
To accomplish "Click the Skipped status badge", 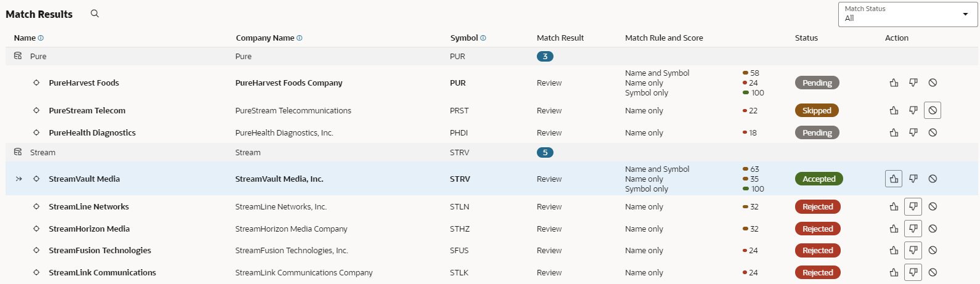I will (817, 111).
